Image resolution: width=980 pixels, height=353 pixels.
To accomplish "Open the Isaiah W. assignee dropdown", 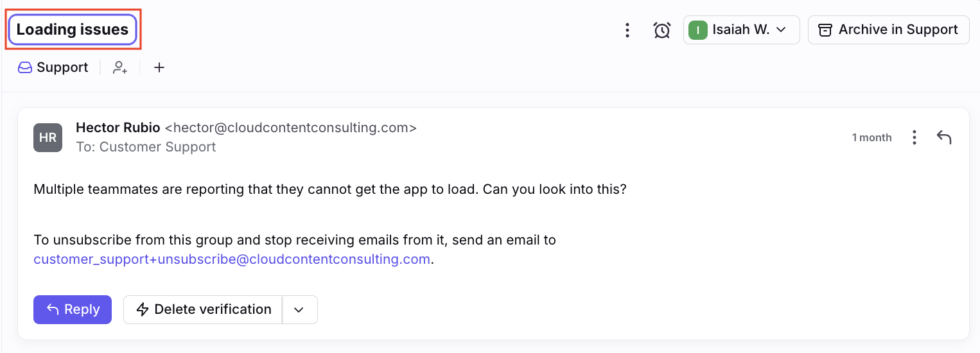I will point(741,30).
